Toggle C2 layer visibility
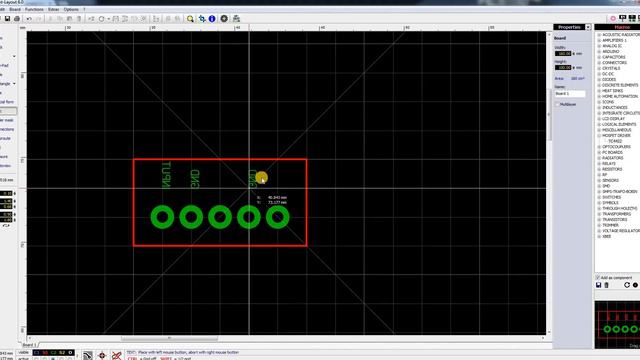The height and width of the screenshot is (360, 640). (x=53, y=352)
